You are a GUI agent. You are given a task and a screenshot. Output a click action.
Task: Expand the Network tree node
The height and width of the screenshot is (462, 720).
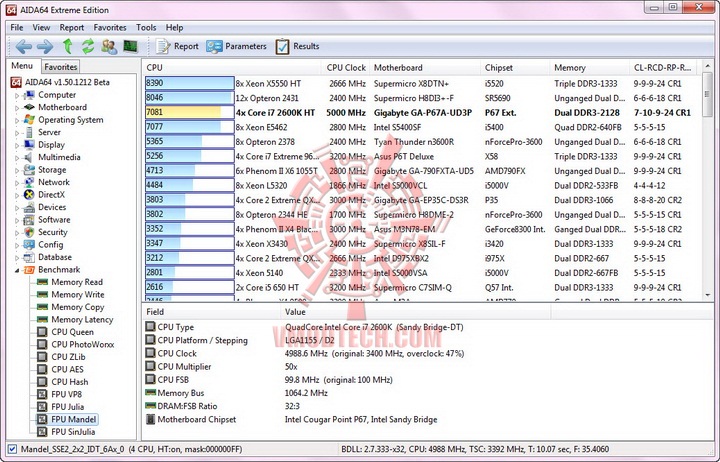(17, 183)
